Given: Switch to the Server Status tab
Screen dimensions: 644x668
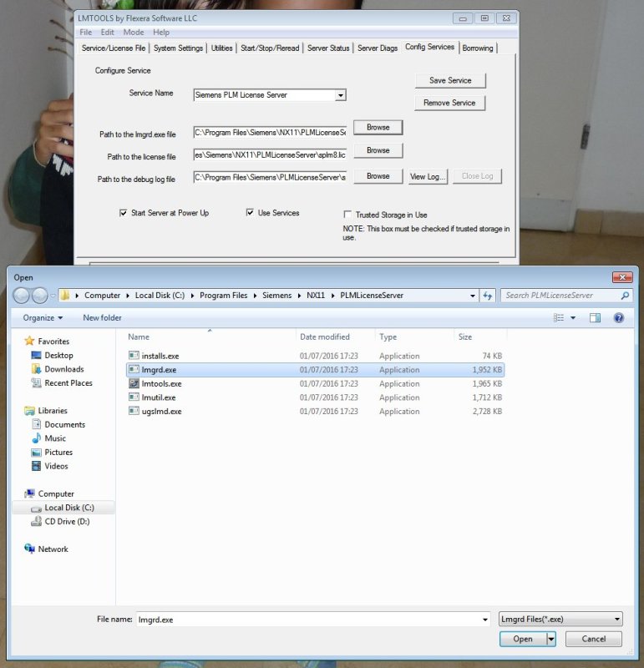Looking at the screenshot, I should click(328, 48).
